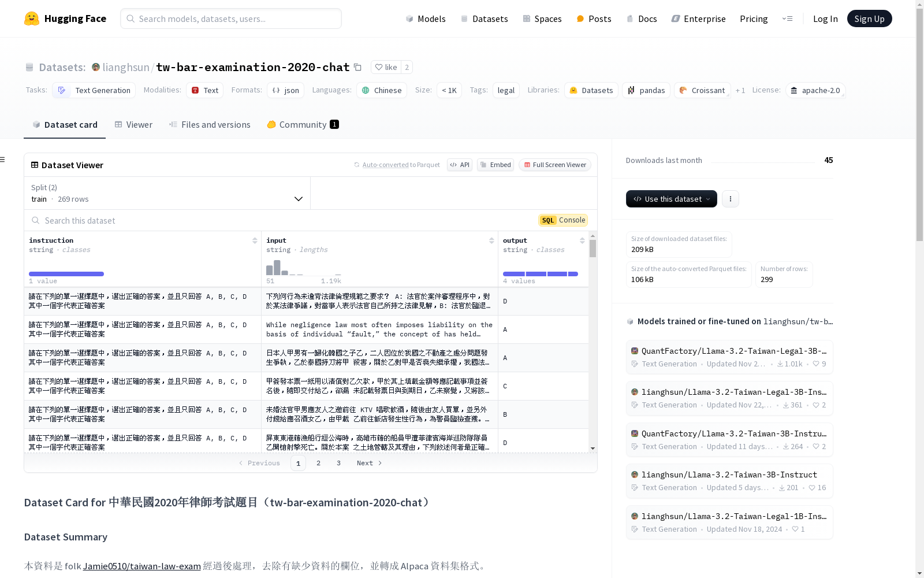This screenshot has height=578, width=924.
Task: Expand Use this dataset dropdown
Action: pyautogui.click(x=672, y=199)
